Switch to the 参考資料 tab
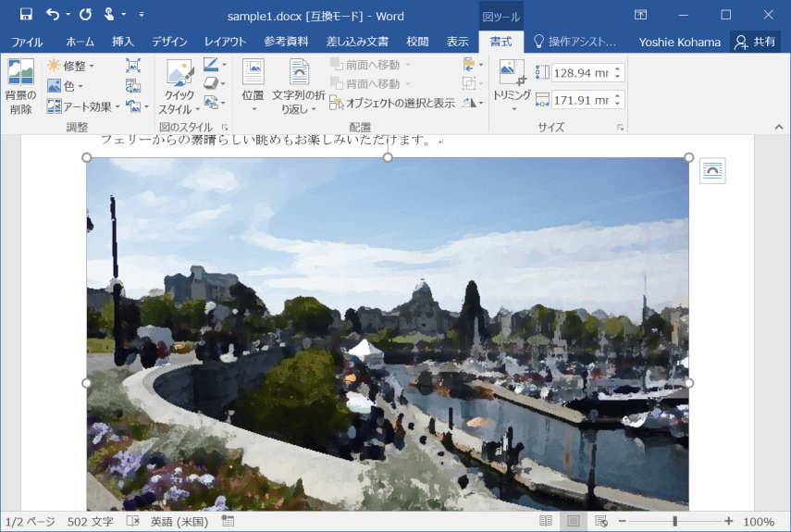Screen dimensions: 791x532 (286, 42)
